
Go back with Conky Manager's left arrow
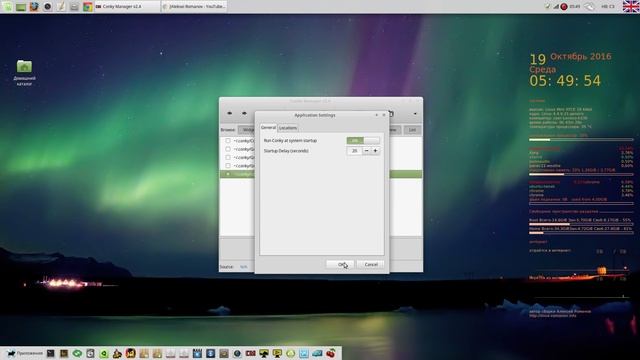coord(230,113)
